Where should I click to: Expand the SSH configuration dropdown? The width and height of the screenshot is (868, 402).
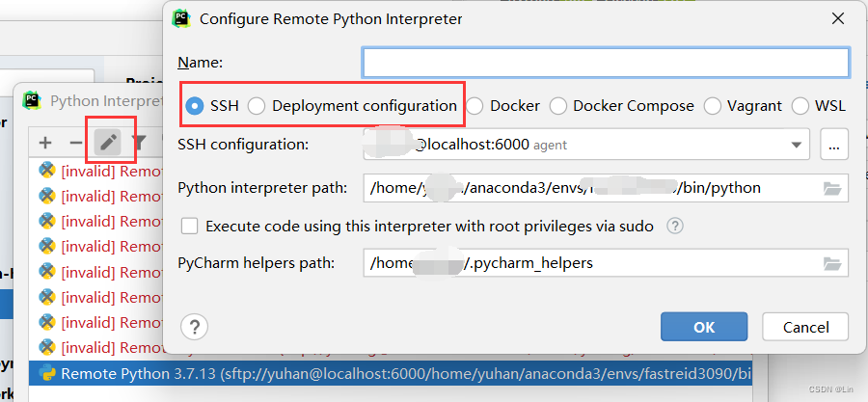797,146
